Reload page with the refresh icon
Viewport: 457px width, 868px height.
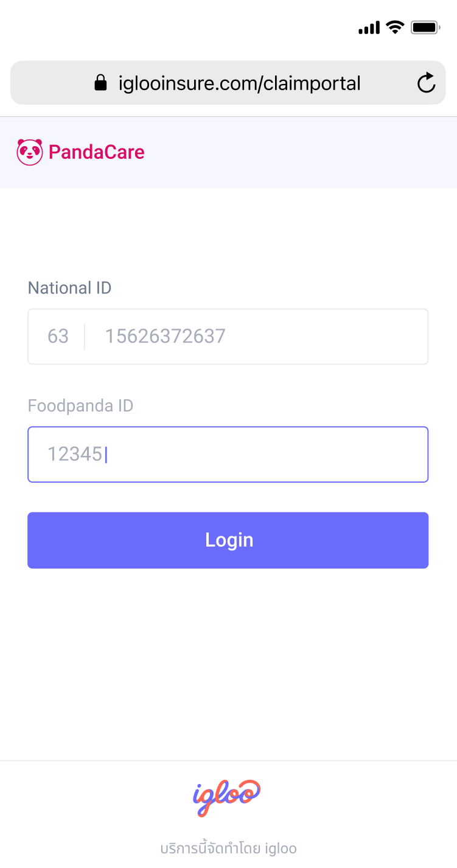click(427, 83)
